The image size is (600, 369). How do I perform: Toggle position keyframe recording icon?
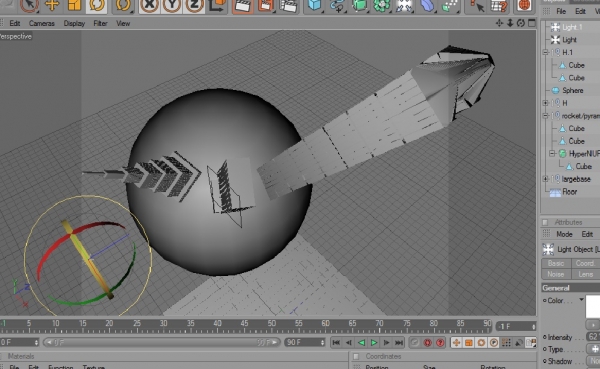tap(456, 343)
